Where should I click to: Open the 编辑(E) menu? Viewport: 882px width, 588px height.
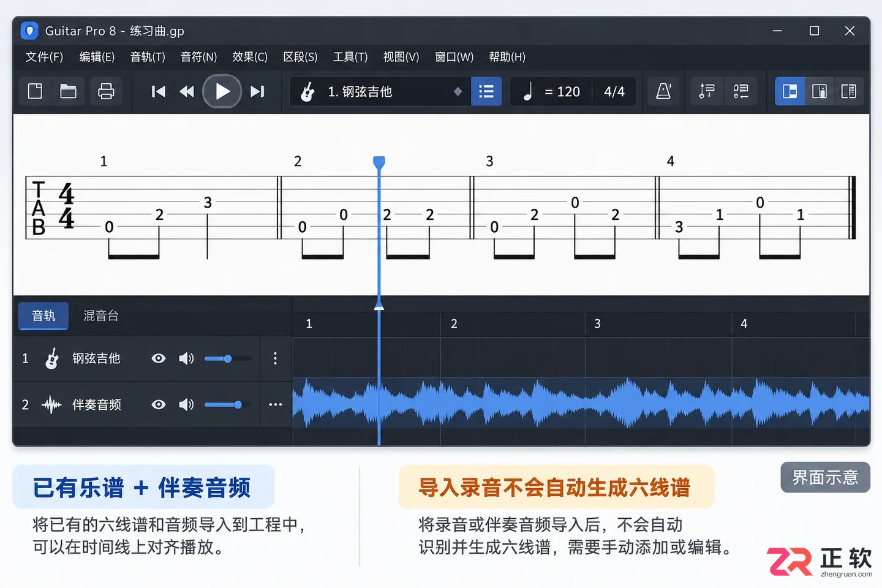tap(97, 57)
